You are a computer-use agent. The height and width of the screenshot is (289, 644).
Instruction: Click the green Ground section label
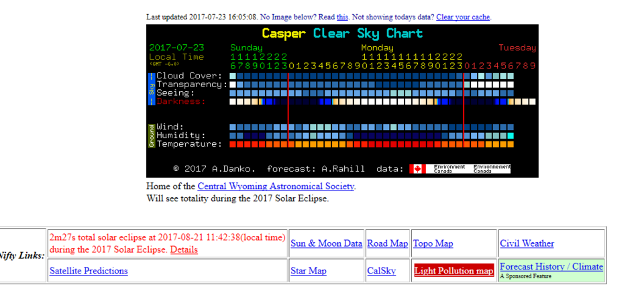click(x=152, y=136)
